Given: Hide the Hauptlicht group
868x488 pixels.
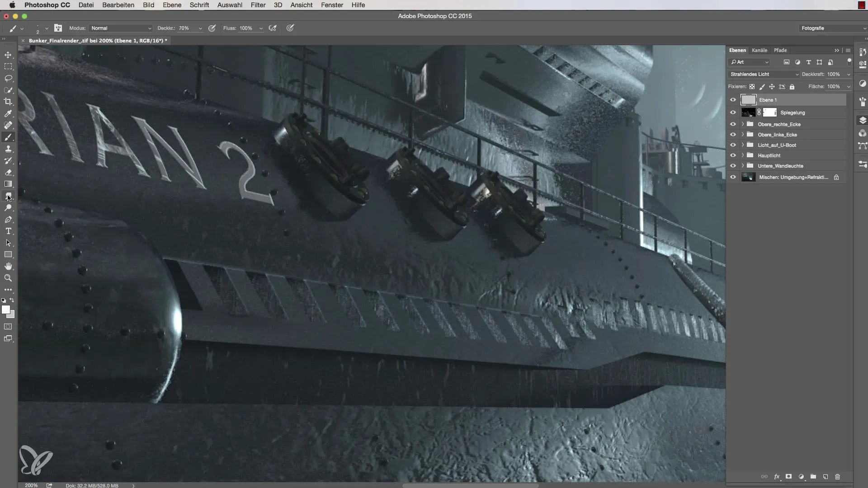Looking at the screenshot, I should pos(733,155).
